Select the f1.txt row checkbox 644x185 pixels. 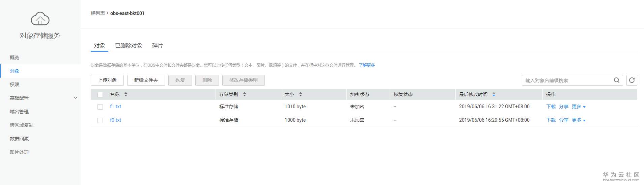coord(100,107)
